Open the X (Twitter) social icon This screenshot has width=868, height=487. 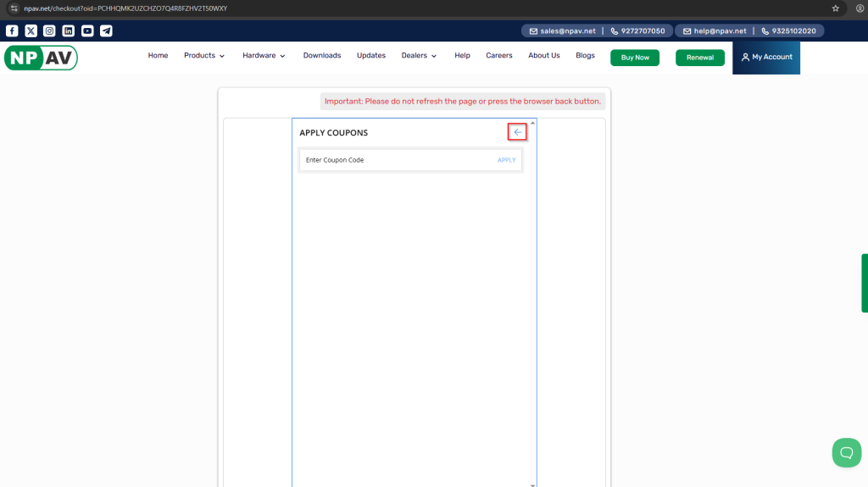(x=31, y=30)
